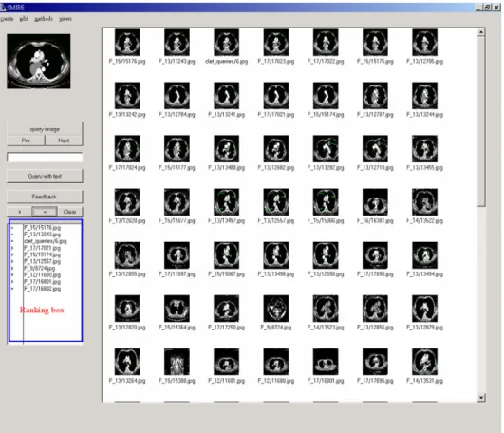Go to previous with Pre button
Viewport: 504px width, 433px height.
26,141
